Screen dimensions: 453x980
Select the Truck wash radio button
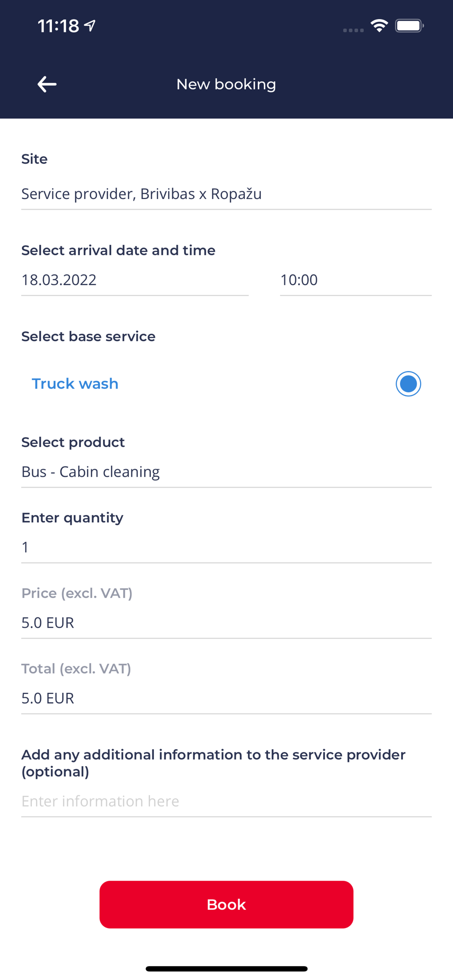(x=408, y=384)
